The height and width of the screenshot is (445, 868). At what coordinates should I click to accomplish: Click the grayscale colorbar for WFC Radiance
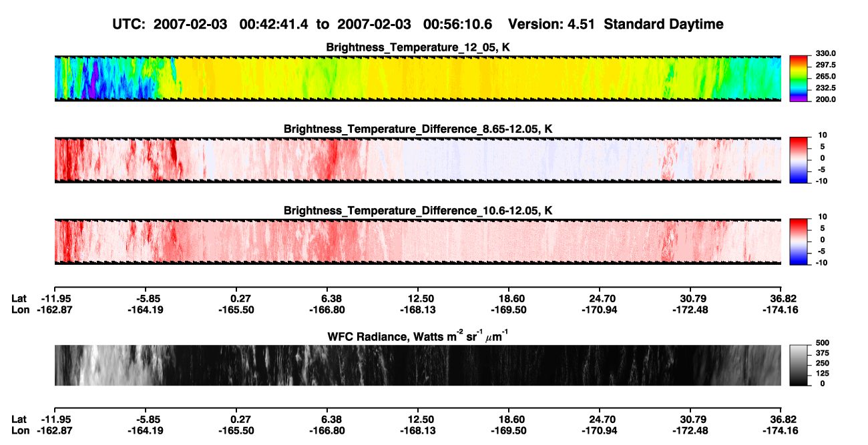click(799, 365)
